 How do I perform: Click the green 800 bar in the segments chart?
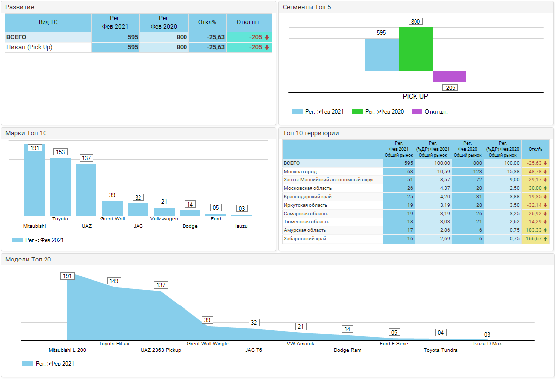click(416, 49)
